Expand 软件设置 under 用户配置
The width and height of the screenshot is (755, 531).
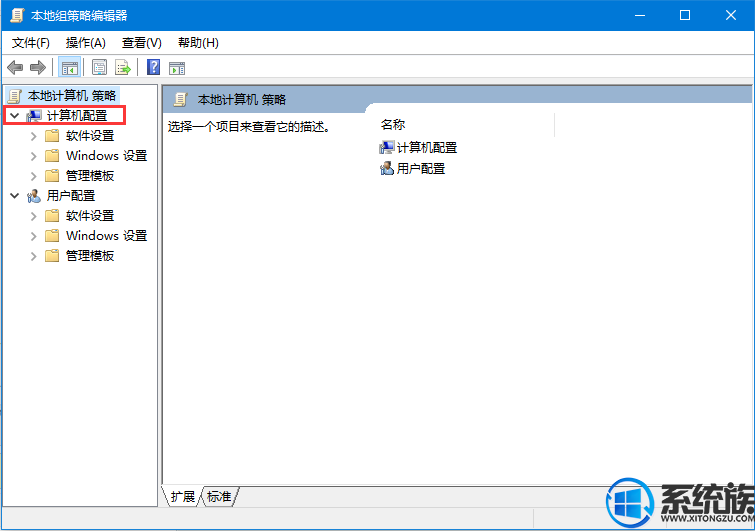pyautogui.click(x=33, y=216)
